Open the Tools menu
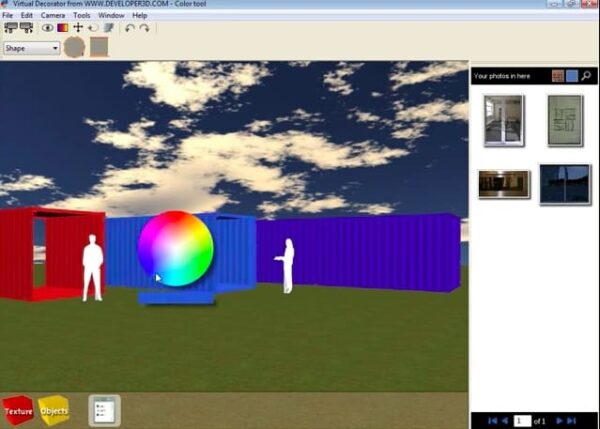The image size is (600, 429). tap(82, 16)
